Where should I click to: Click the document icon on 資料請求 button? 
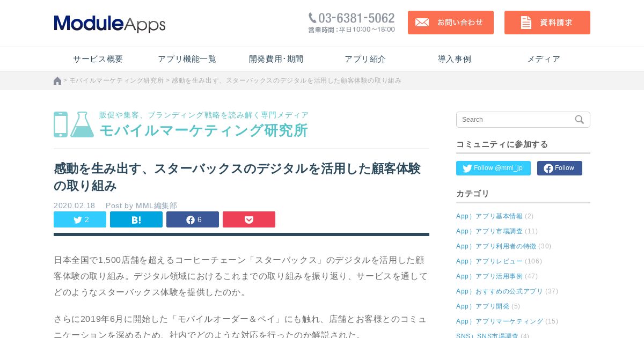tap(526, 23)
